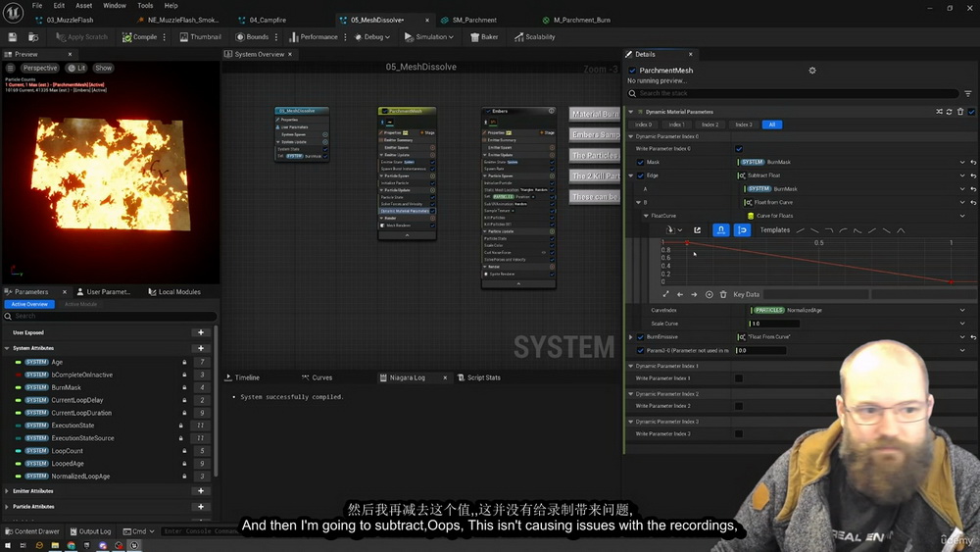Go to the next curve key
The image size is (980, 552).
pos(694,294)
